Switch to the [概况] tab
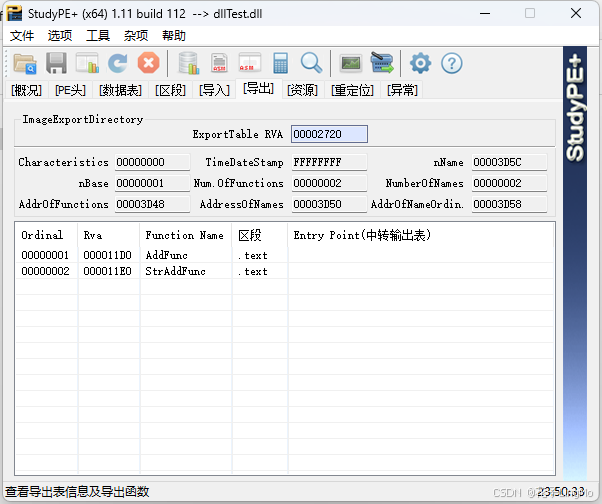This screenshot has width=602, height=504. tap(26, 91)
